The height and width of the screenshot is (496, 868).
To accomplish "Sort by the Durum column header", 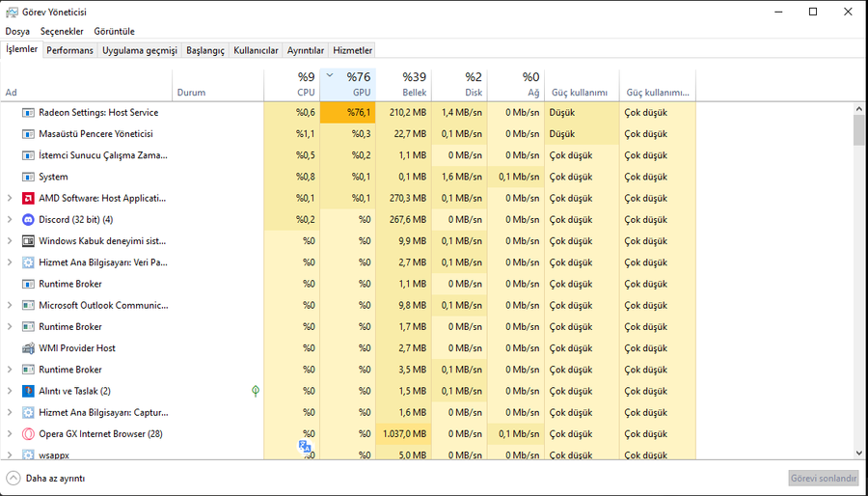I will pyautogui.click(x=218, y=85).
